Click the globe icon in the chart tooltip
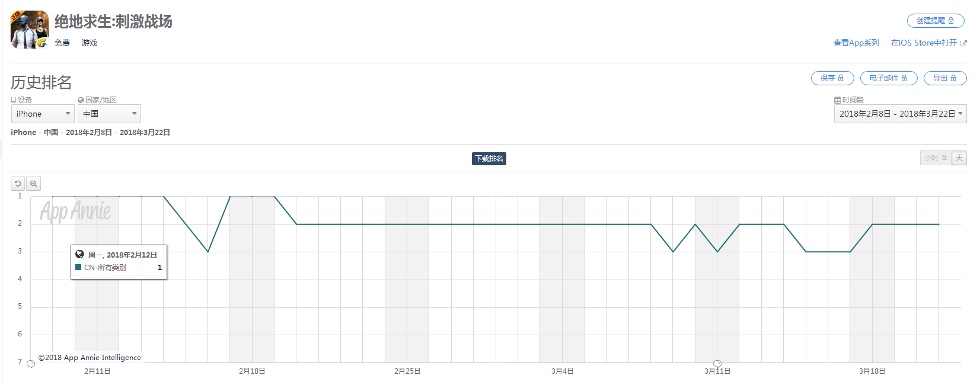 pos(79,255)
